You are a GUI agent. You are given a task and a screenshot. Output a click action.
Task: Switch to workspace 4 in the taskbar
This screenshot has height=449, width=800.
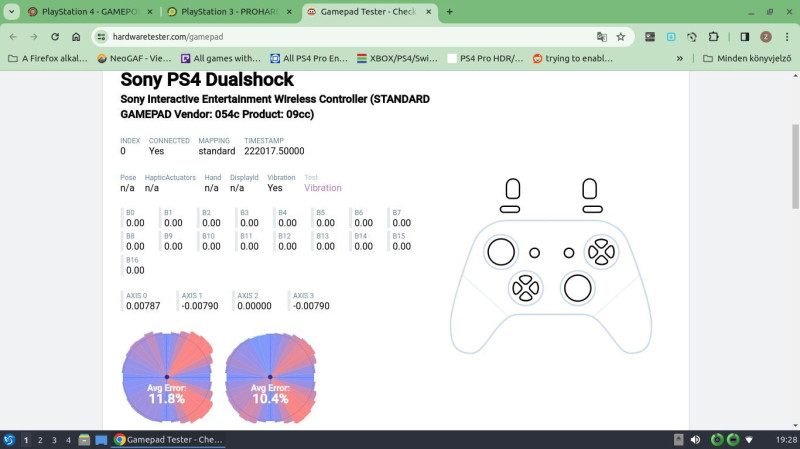tap(68, 440)
